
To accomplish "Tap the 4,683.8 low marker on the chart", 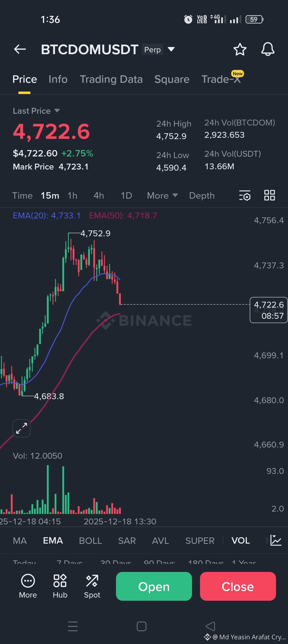I will click(x=49, y=396).
